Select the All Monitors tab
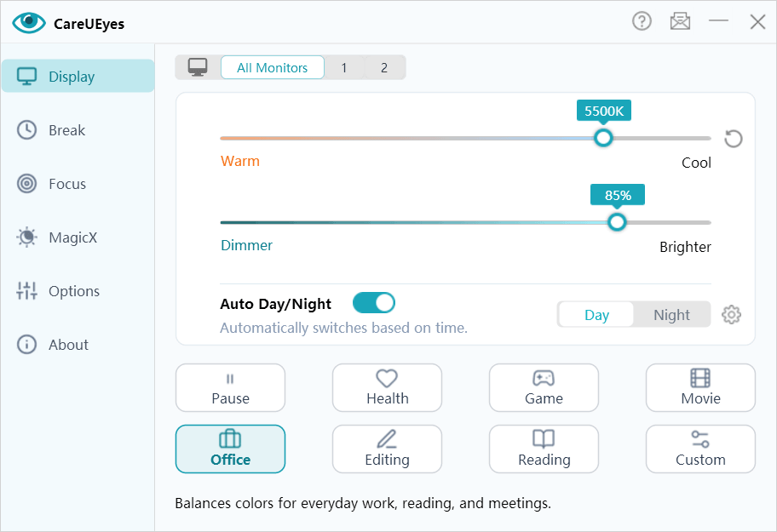Screen dimensions: 777x532 coord(272,67)
